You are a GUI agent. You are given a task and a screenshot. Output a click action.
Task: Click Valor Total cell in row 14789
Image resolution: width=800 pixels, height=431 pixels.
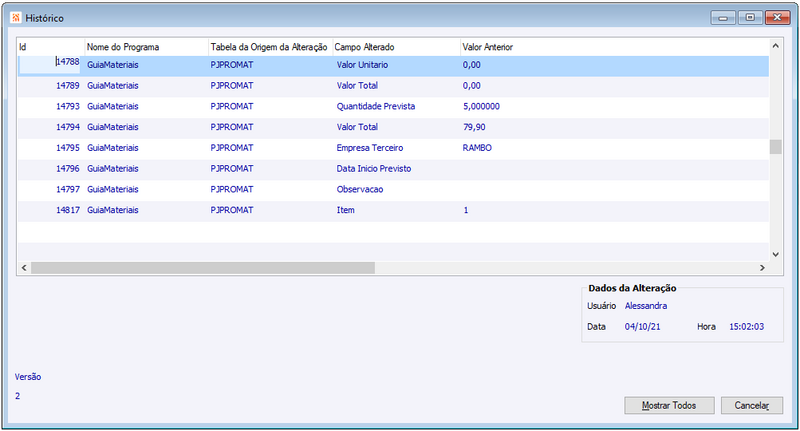[357, 86]
